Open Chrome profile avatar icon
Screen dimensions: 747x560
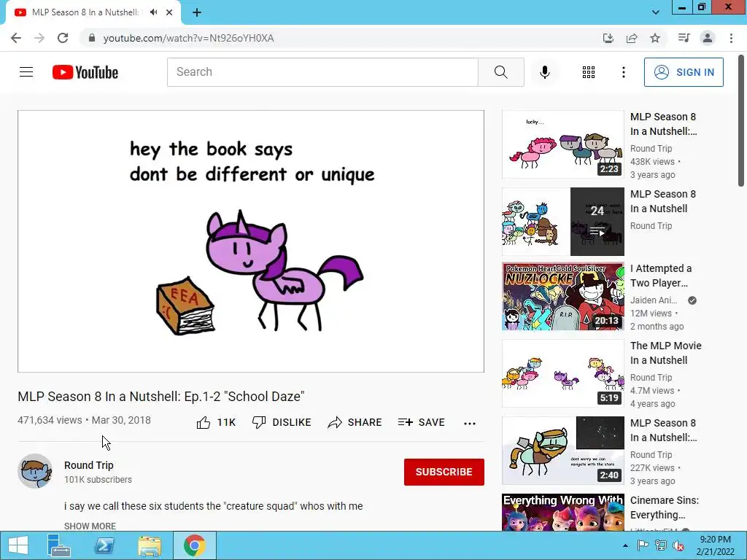pos(708,38)
